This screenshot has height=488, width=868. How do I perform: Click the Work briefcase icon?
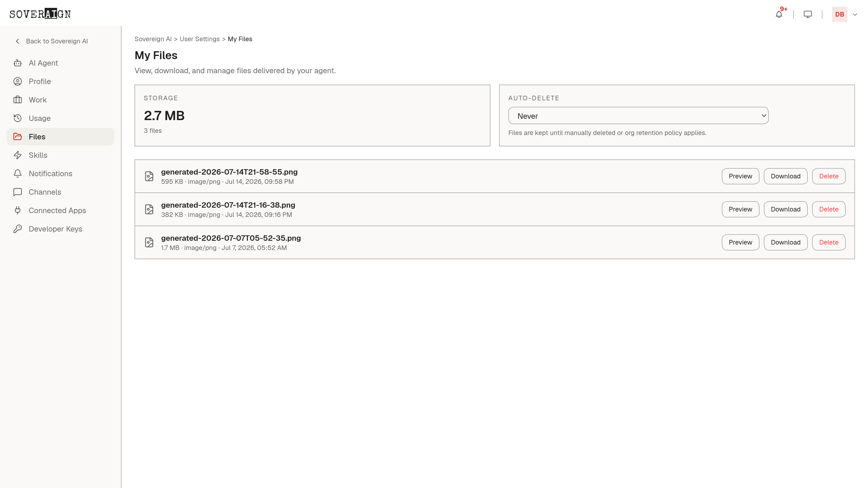[x=18, y=100]
